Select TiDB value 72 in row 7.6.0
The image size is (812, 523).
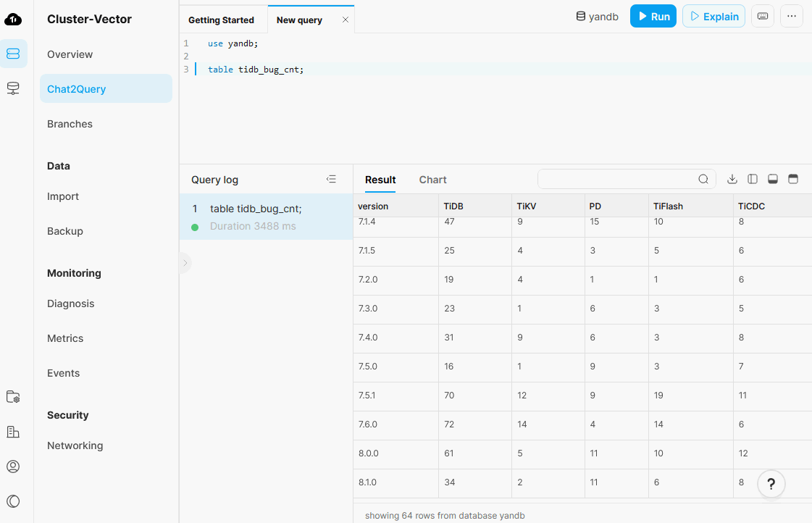click(x=475, y=424)
